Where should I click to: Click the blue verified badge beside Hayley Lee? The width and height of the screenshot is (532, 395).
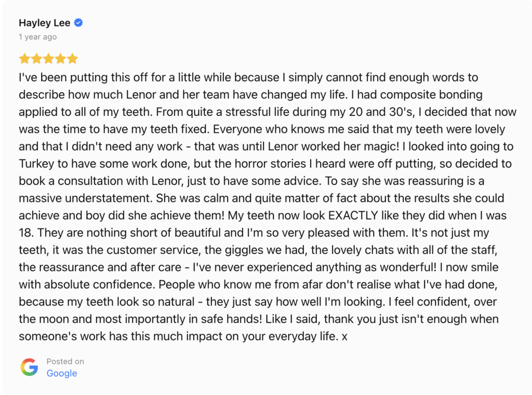point(79,23)
